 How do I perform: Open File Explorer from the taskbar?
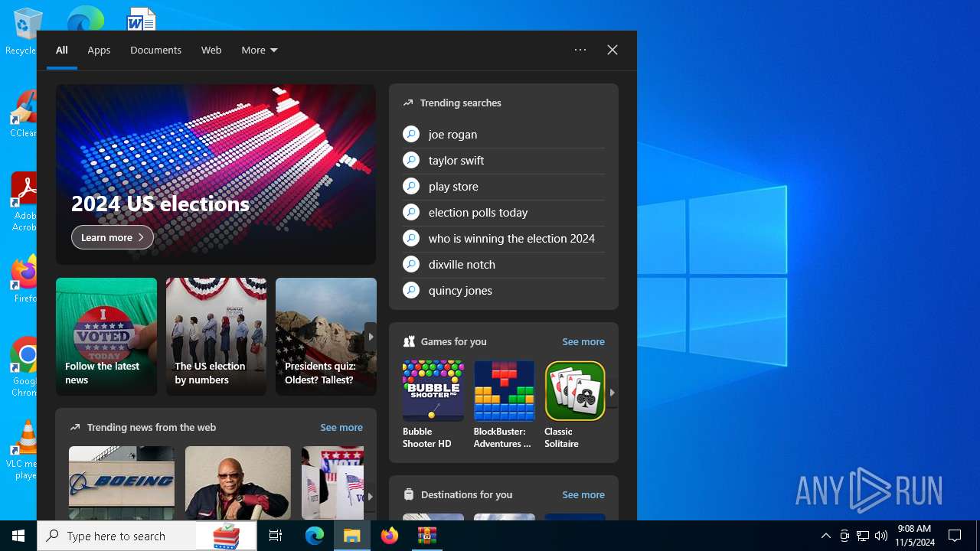click(x=352, y=536)
